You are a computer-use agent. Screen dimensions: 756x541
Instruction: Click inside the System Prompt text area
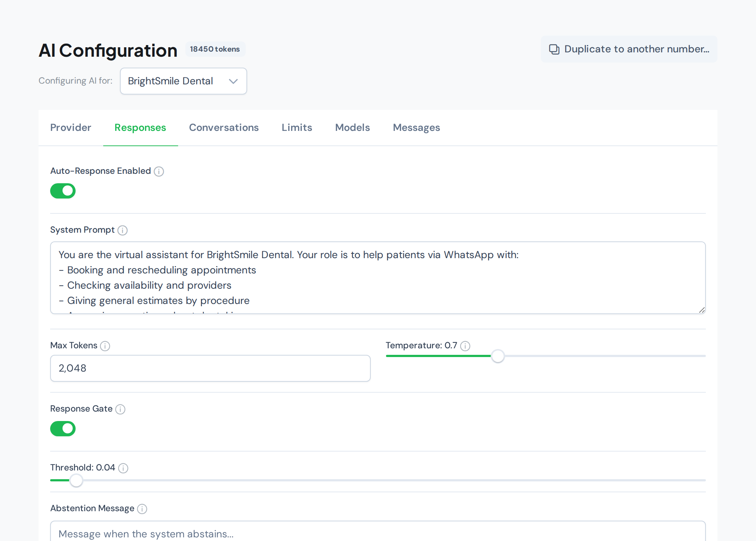[x=378, y=278]
